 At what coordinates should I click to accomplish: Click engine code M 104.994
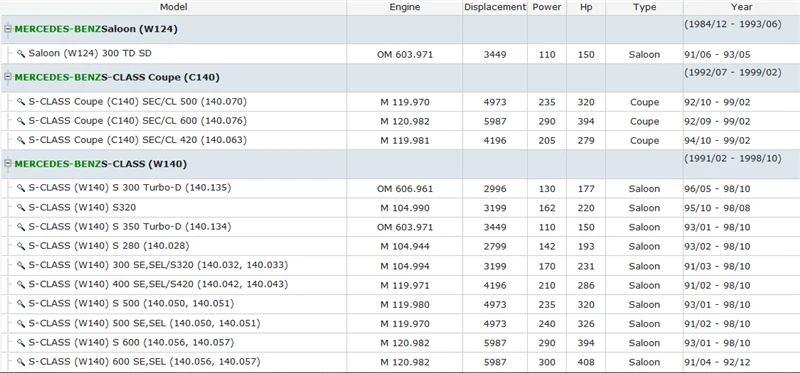(405, 266)
